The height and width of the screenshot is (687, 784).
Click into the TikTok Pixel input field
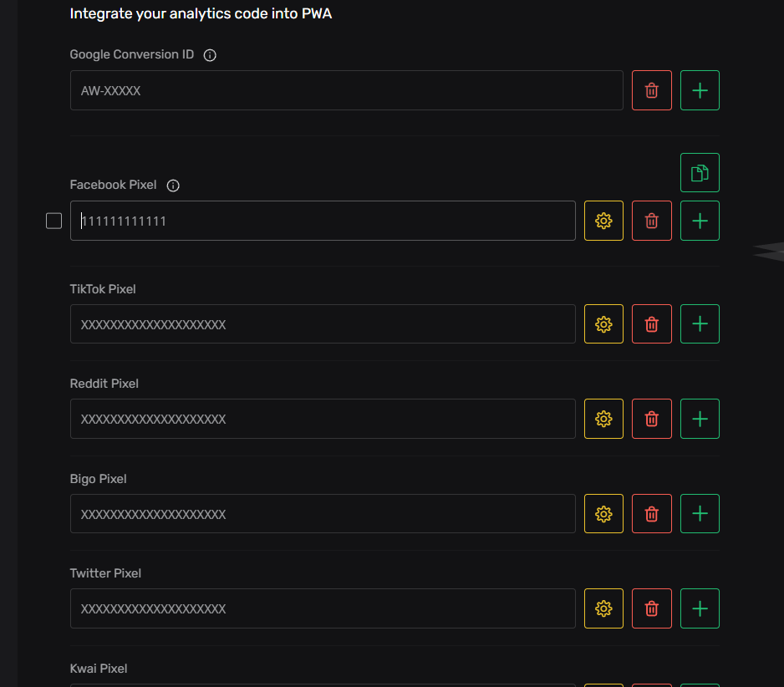tap(323, 323)
